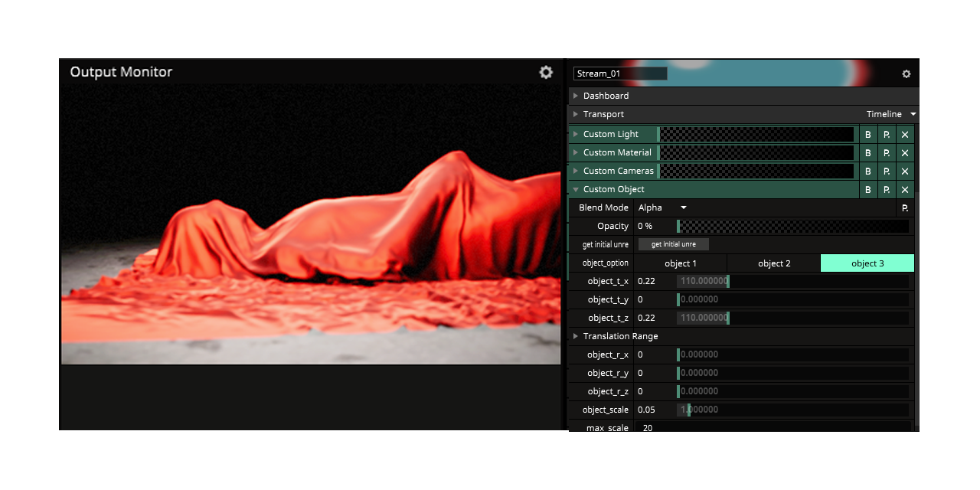Open the Timeline dropdown in Transport row

click(x=891, y=114)
